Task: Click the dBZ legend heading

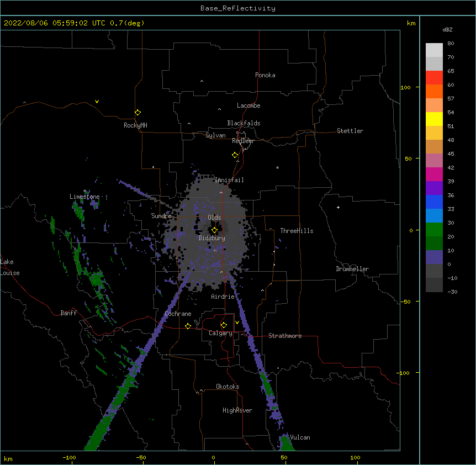Action: coord(447,29)
